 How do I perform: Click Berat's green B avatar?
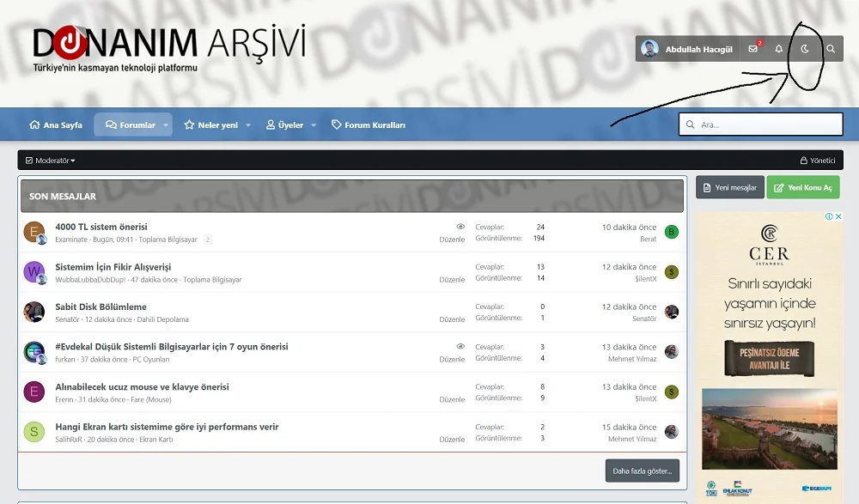[x=672, y=232]
